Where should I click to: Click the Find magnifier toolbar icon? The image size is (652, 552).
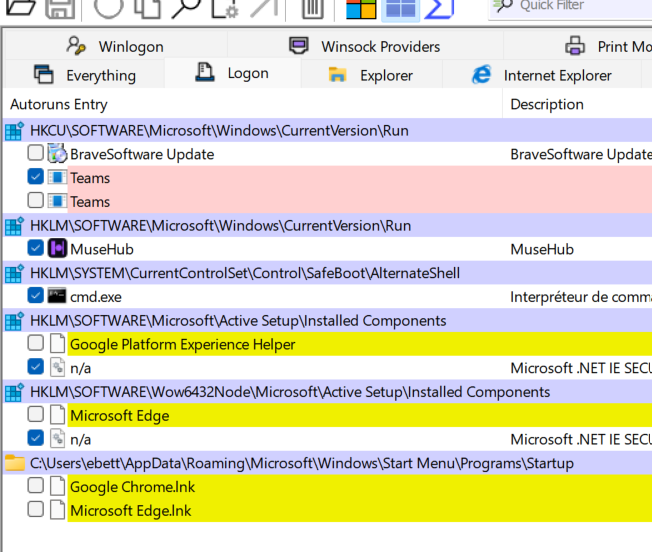tap(186, 8)
